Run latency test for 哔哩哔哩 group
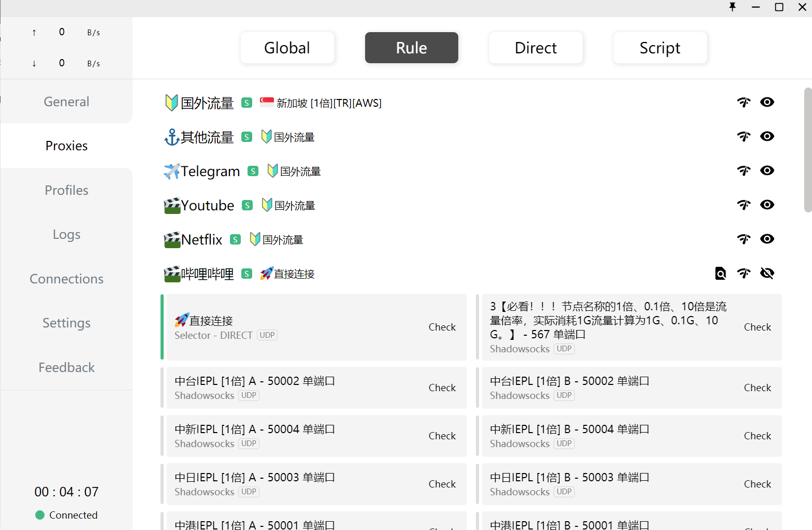812x530 pixels. tap(744, 273)
